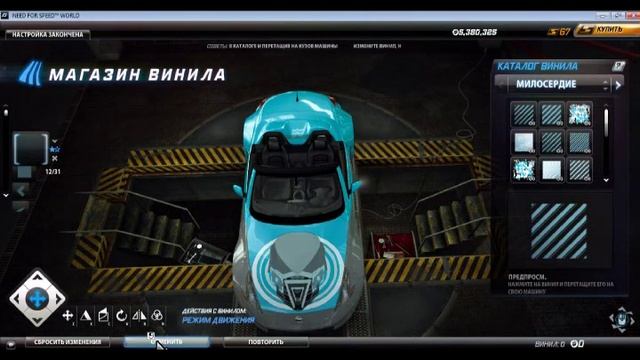Select second striped vinyl in top row
Image resolution: width=640 pixels, height=360 pixels.
point(551,114)
